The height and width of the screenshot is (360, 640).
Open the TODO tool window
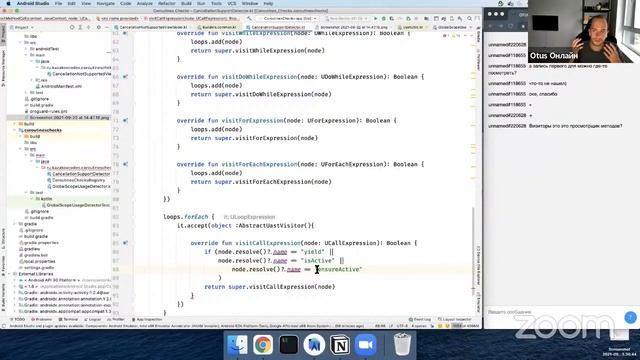[17, 320]
